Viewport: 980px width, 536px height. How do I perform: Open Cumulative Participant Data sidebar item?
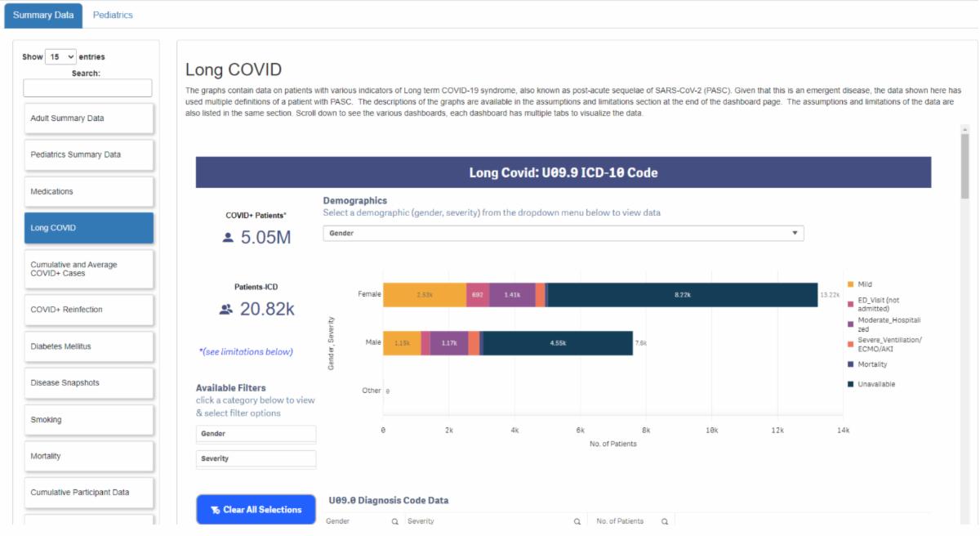tap(88, 493)
